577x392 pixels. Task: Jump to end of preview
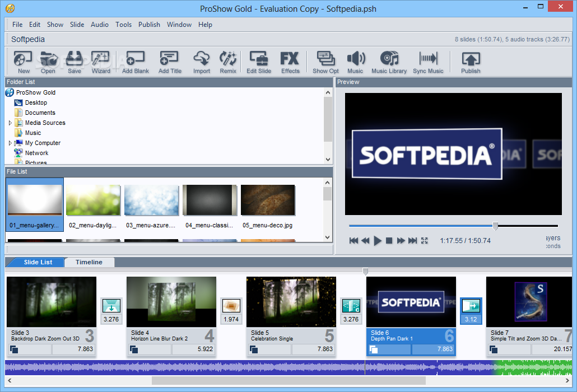(x=412, y=240)
